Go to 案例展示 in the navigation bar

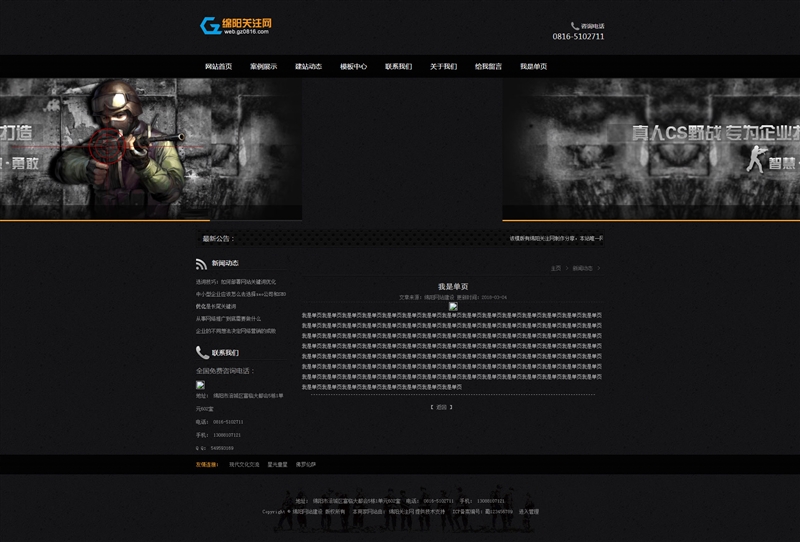click(263, 67)
